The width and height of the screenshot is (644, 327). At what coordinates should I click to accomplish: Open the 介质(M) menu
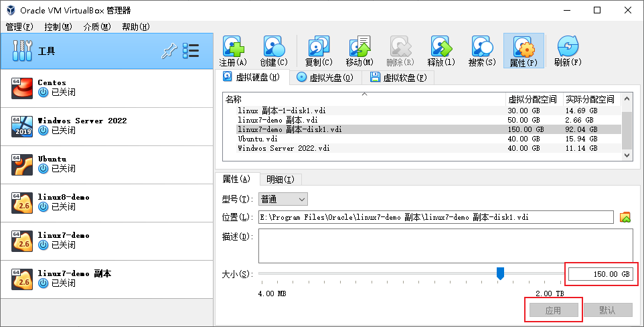tap(97, 27)
